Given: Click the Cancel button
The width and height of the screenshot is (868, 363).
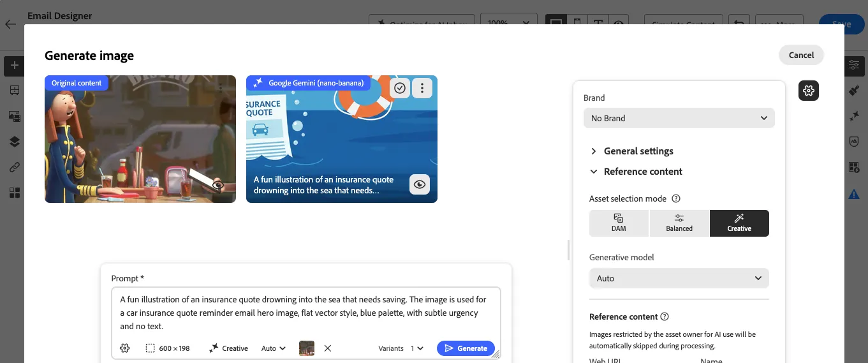Looking at the screenshot, I should tap(801, 55).
